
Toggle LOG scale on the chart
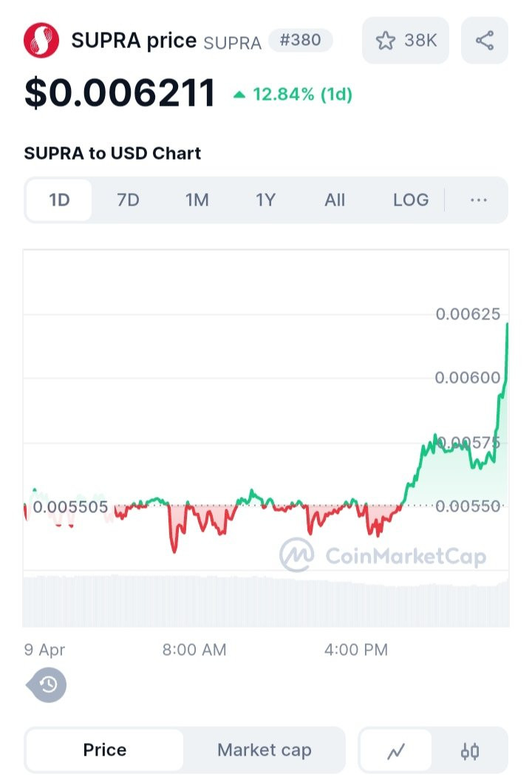[x=411, y=200]
